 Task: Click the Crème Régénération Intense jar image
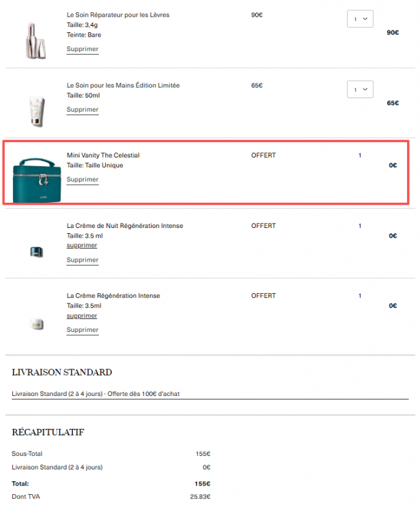[36, 324]
